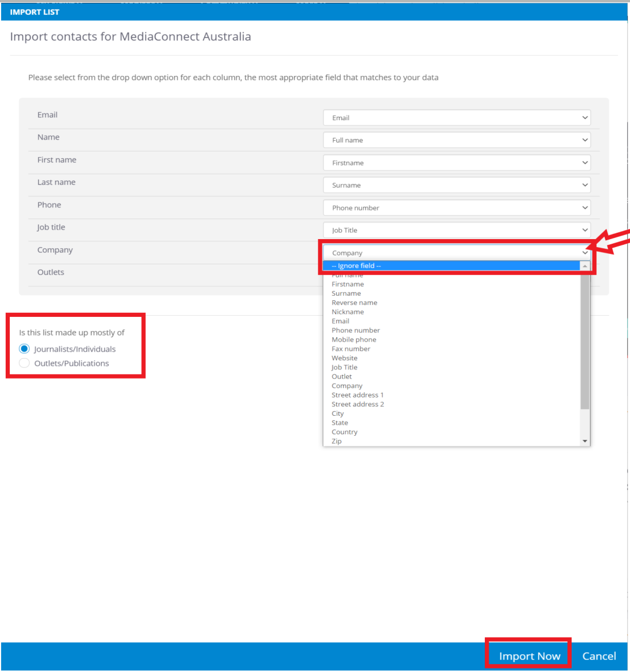Pick 'Nickname' in the dropdown list

pyautogui.click(x=348, y=312)
